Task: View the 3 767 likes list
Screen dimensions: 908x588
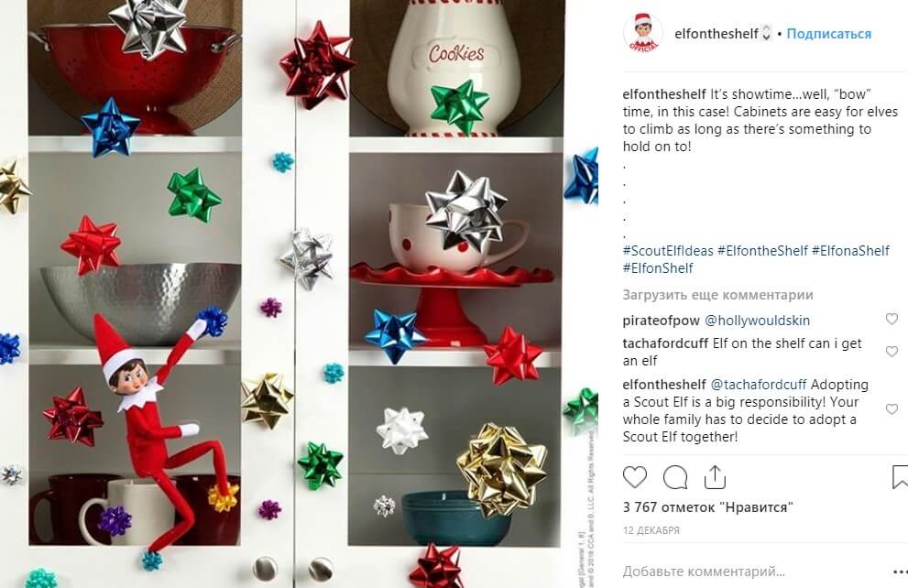Action: coord(707,507)
